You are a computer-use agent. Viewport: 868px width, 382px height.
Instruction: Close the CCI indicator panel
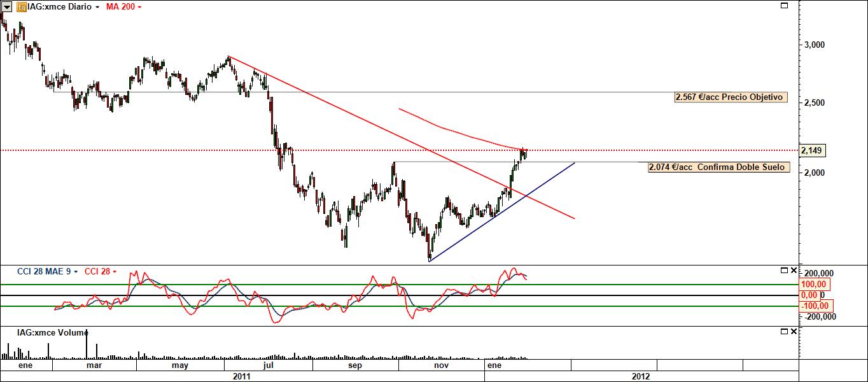[x=794, y=271]
